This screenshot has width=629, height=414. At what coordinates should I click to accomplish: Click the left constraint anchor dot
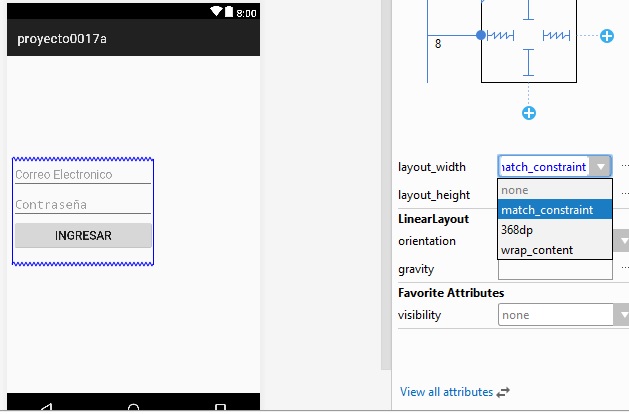(x=481, y=36)
